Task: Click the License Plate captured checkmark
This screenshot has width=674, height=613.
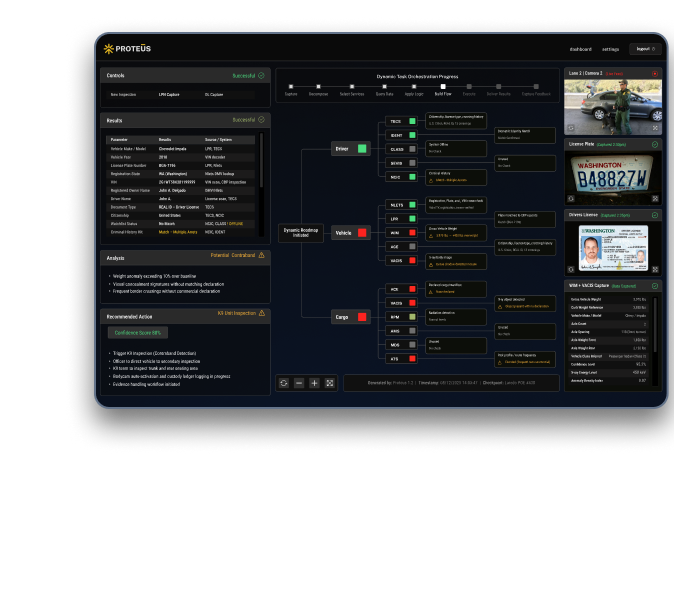Action: (x=655, y=144)
